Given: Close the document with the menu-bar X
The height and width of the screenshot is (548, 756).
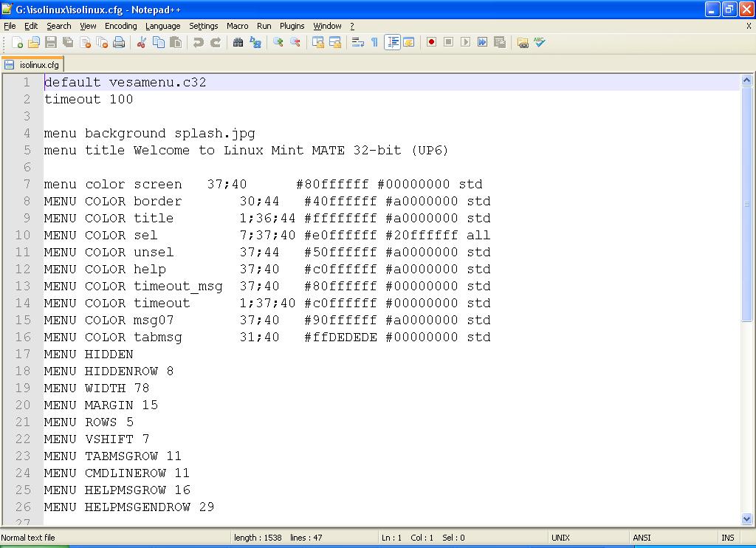Looking at the screenshot, I should click(748, 26).
